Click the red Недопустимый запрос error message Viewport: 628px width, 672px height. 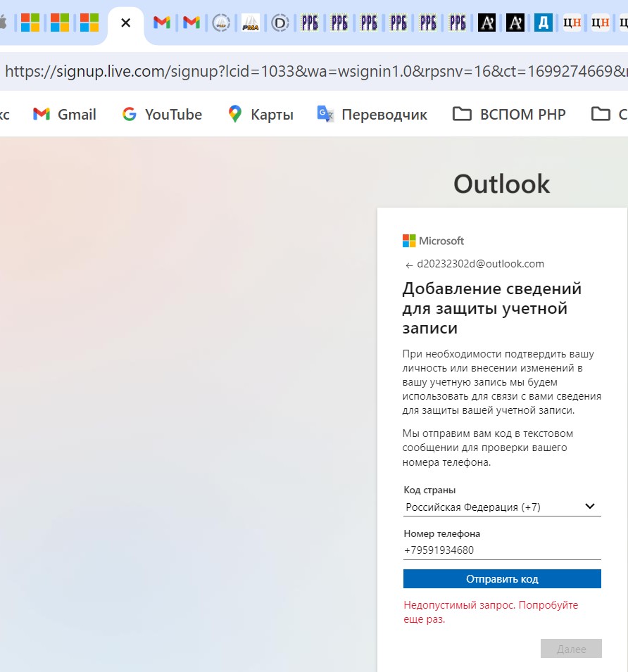click(491, 612)
